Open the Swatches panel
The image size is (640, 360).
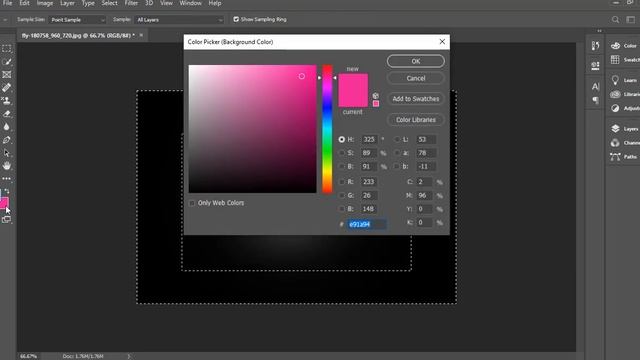[x=624, y=60]
